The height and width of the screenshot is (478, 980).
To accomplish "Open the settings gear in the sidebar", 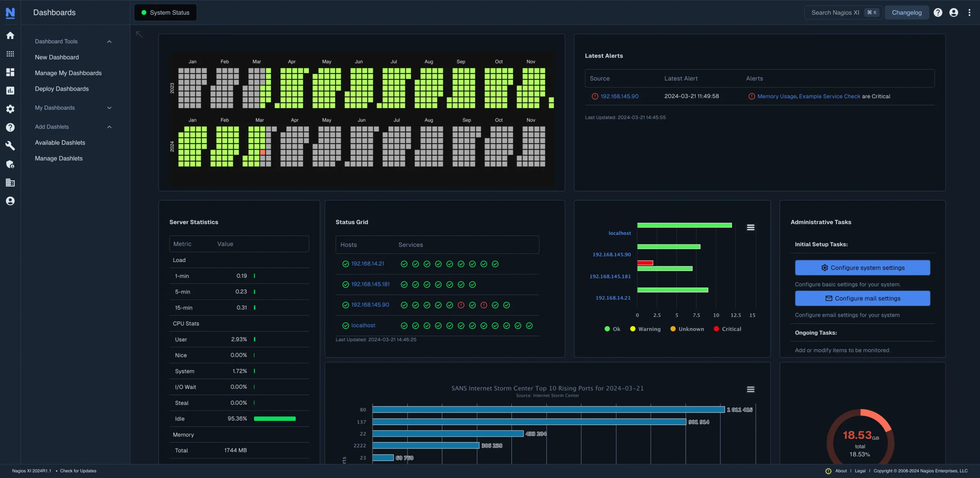I will click(x=10, y=109).
